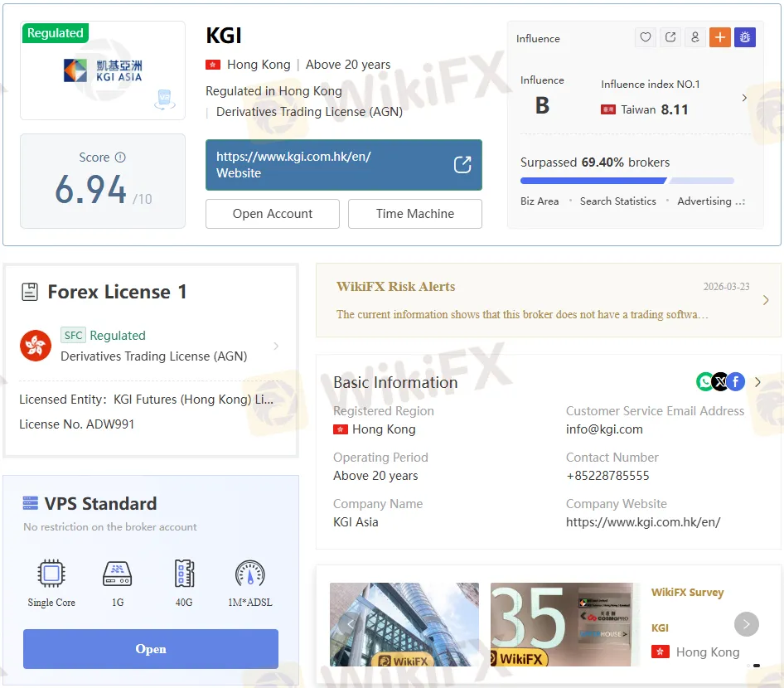
Task: Click the building survey photo thumbnail
Action: pyautogui.click(x=404, y=624)
